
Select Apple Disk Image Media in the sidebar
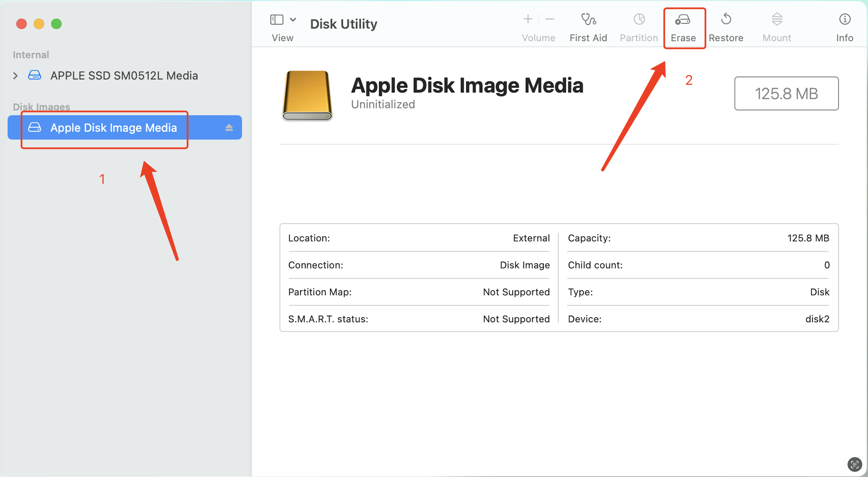coord(113,128)
